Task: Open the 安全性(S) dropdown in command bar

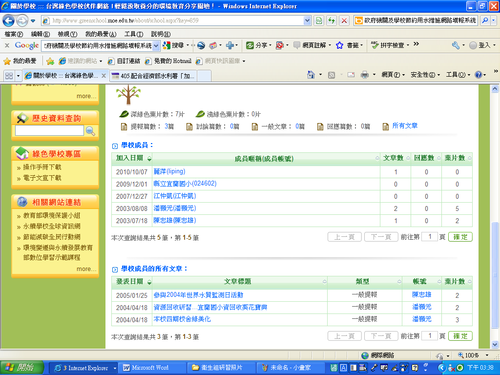Action: pyautogui.click(x=425, y=75)
